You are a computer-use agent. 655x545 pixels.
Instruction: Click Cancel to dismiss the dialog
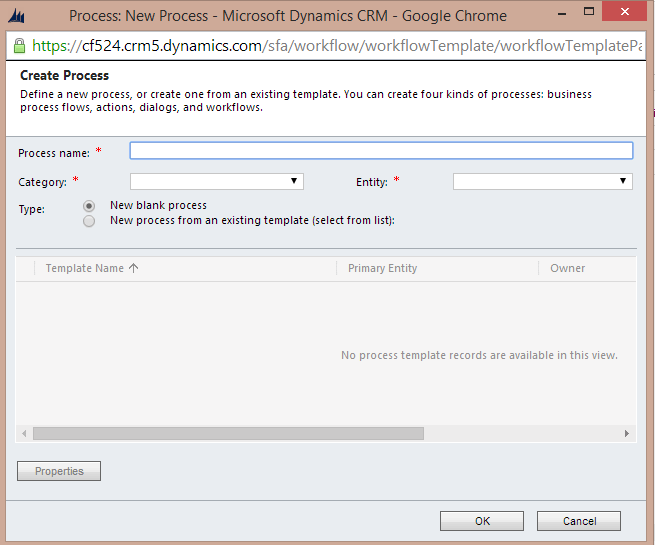(579, 521)
